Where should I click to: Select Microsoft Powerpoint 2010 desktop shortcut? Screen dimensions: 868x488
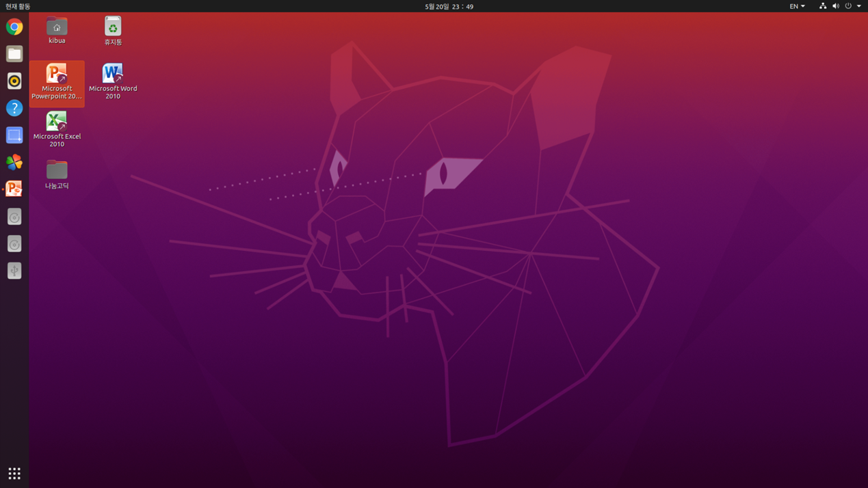[57, 83]
